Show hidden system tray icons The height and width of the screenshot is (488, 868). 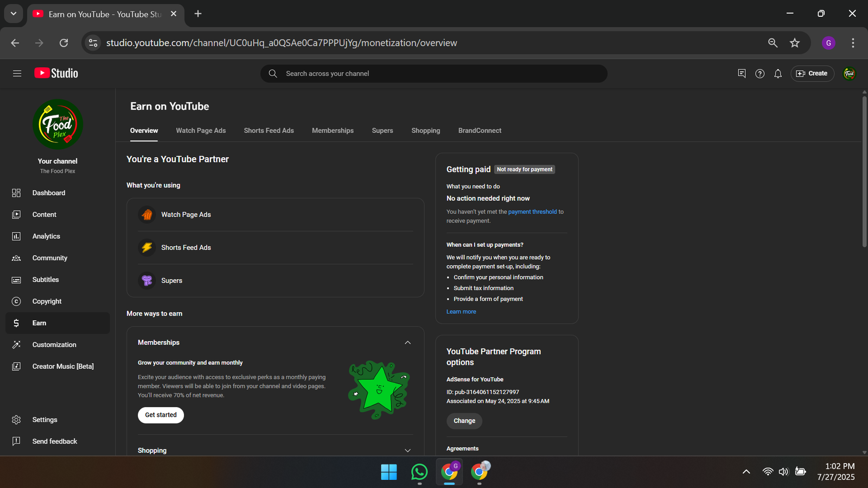coord(746,472)
